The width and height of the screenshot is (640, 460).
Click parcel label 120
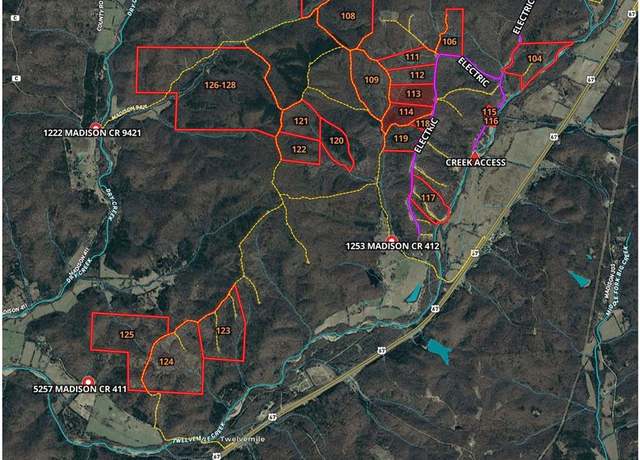pos(336,140)
